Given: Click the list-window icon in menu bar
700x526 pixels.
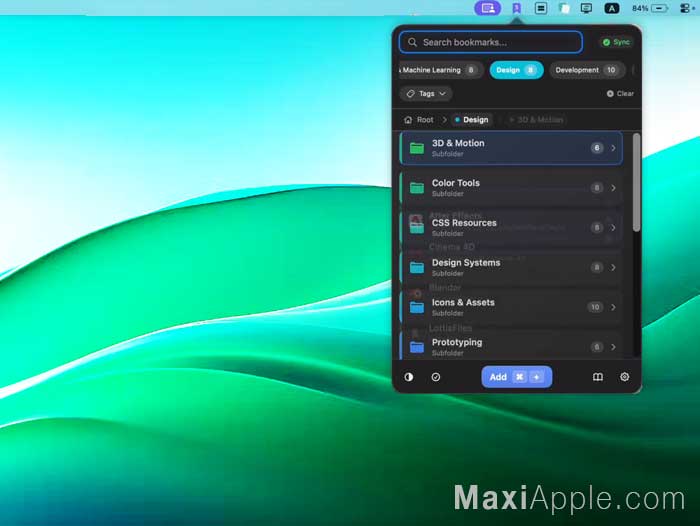Looking at the screenshot, I should [541, 8].
